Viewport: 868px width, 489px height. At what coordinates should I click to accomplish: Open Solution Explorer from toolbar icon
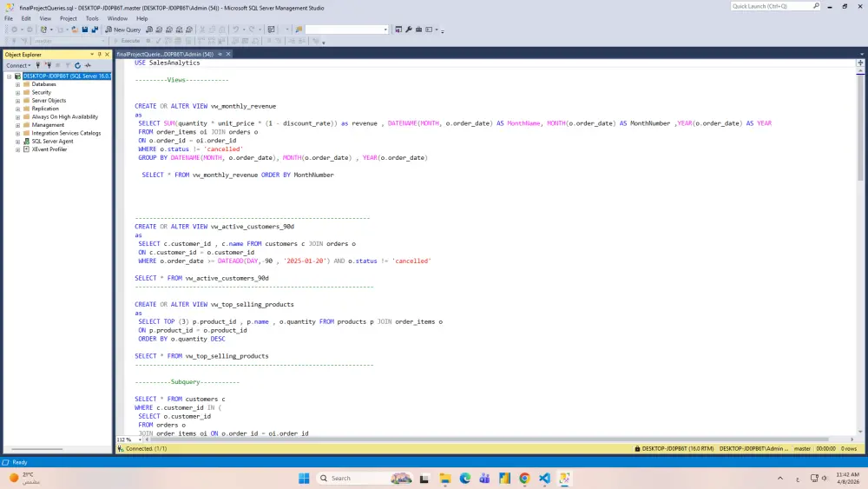[x=398, y=30]
